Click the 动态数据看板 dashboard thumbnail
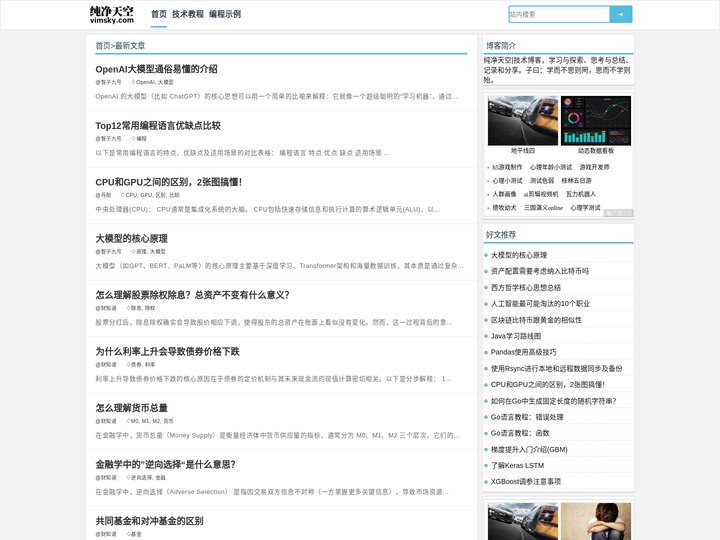The height and width of the screenshot is (540, 720). (x=596, y=121)
